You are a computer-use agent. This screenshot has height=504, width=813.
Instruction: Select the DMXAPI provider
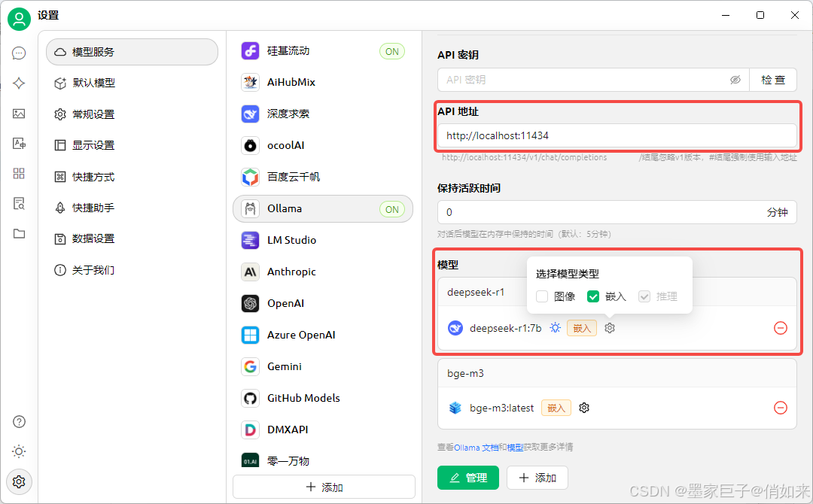[322, 430]
